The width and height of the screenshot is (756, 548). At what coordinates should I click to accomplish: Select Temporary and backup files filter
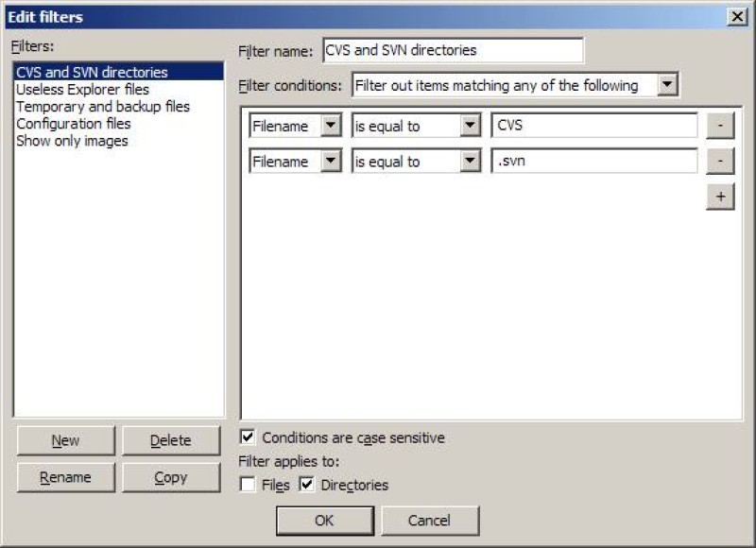tap(102, 107)
